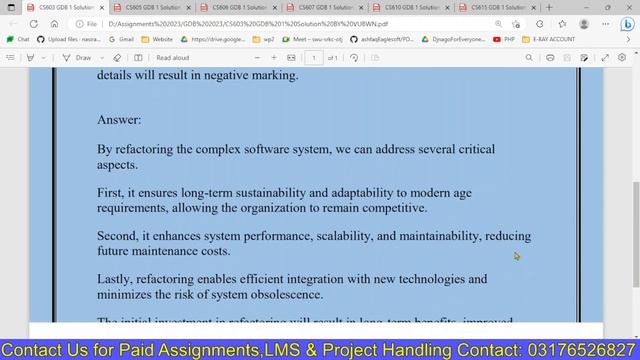Open browser extensions icon
Image resolution: width=640 pixels, height=360 pixels.
click(540, 24)
